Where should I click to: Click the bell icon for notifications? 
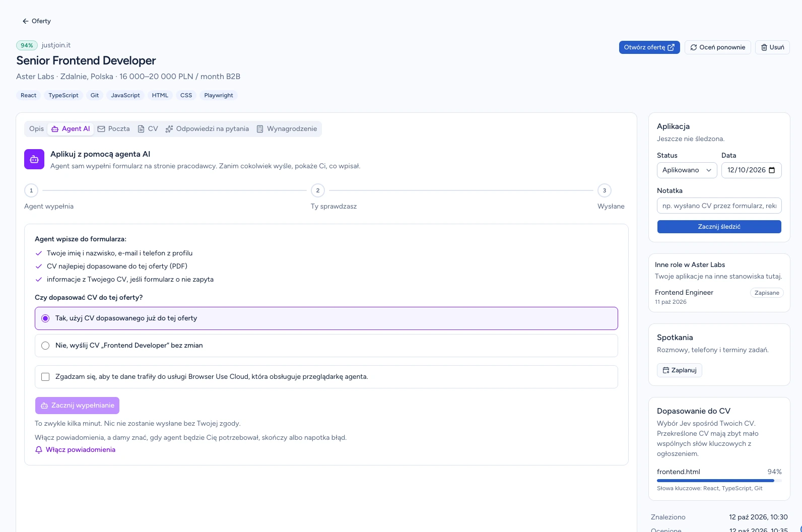[x=39, y=450]
